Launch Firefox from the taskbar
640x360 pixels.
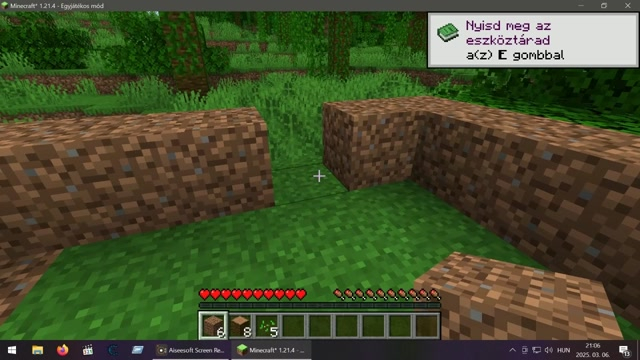62,350
